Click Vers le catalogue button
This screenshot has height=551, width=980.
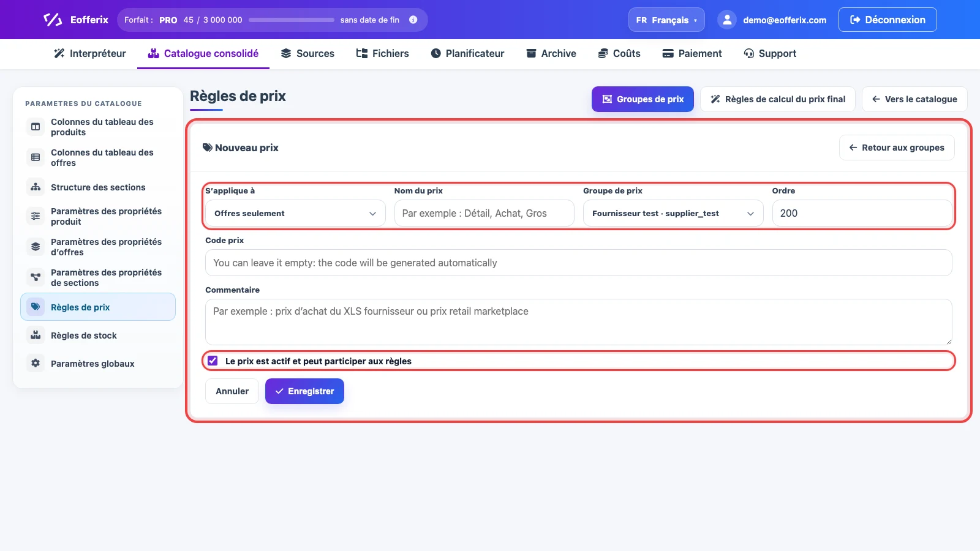914,99
